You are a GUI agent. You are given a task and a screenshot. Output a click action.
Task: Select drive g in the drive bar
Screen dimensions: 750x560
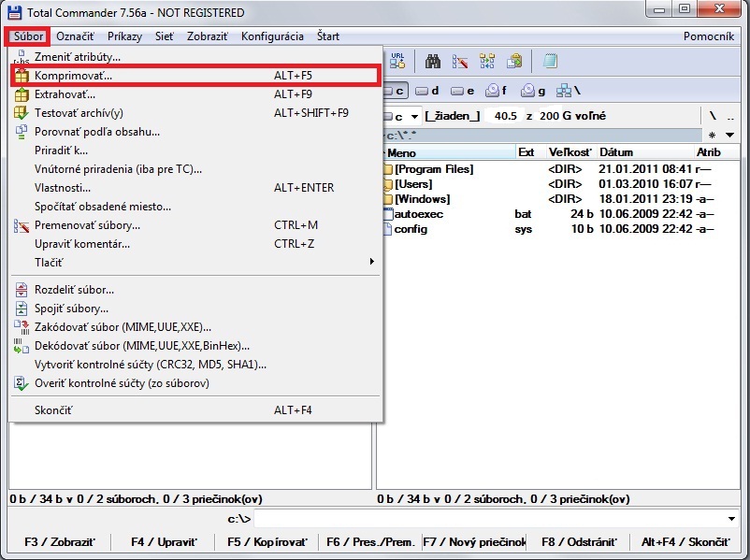(x=532, y=91)
